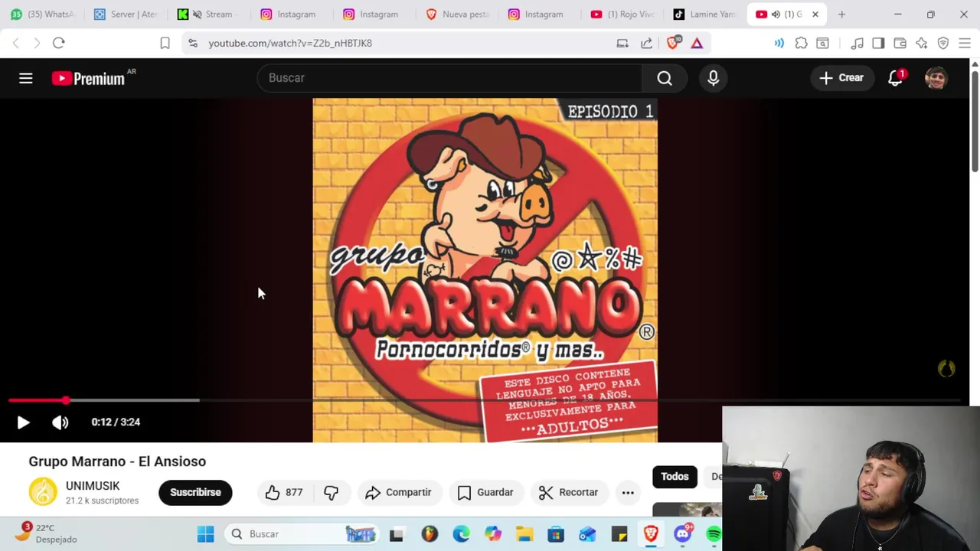Open Brave Leo AI sparkle icon
This screenshot has height=551, width=980.
pos(921,43)
